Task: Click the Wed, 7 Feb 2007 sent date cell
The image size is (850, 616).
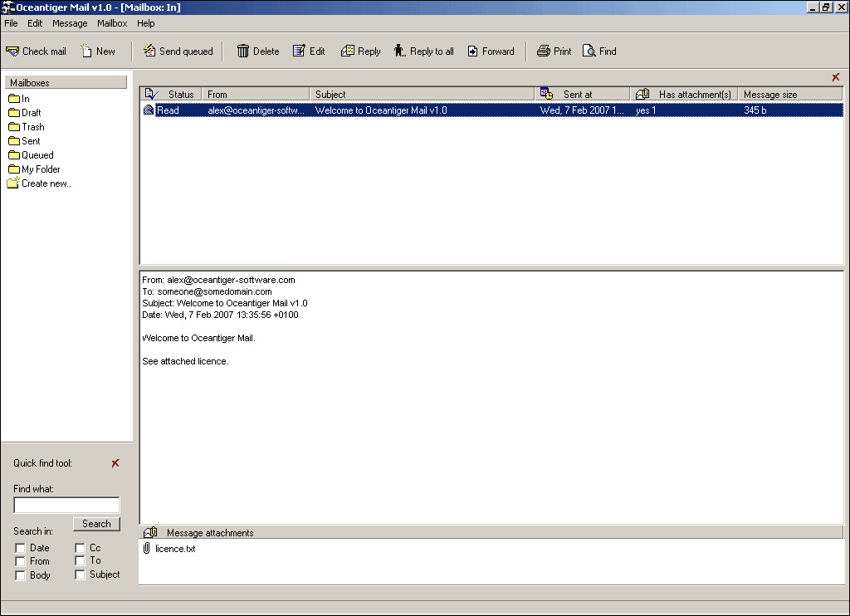Action: [582, 110]
